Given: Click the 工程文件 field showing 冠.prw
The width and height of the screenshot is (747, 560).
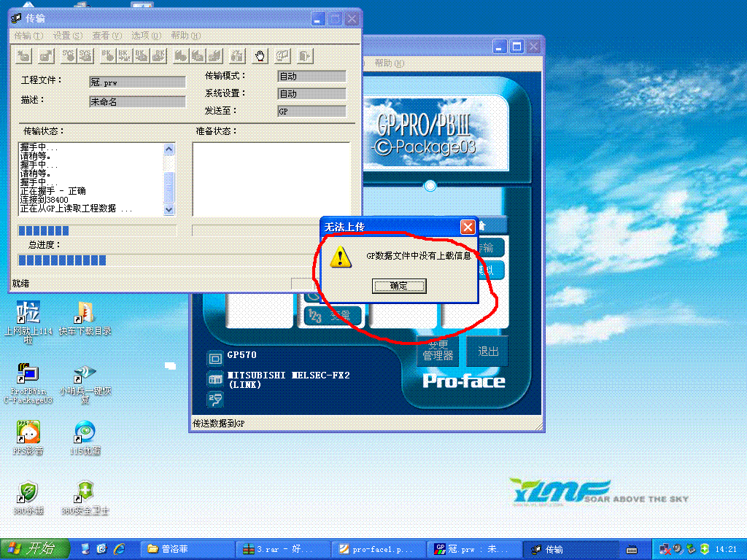Looking at the screenshot, I should pyautogui.click(x=137, y=82).
